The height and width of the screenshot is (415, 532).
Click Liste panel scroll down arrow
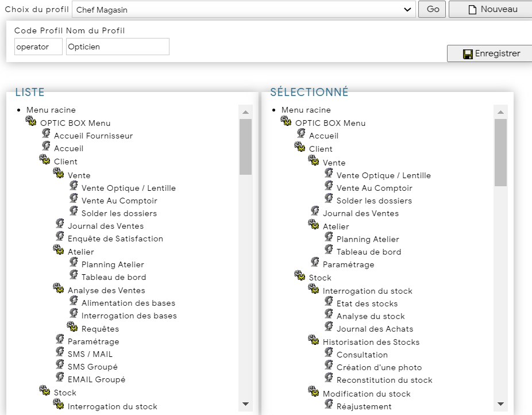tap(246, 404)
